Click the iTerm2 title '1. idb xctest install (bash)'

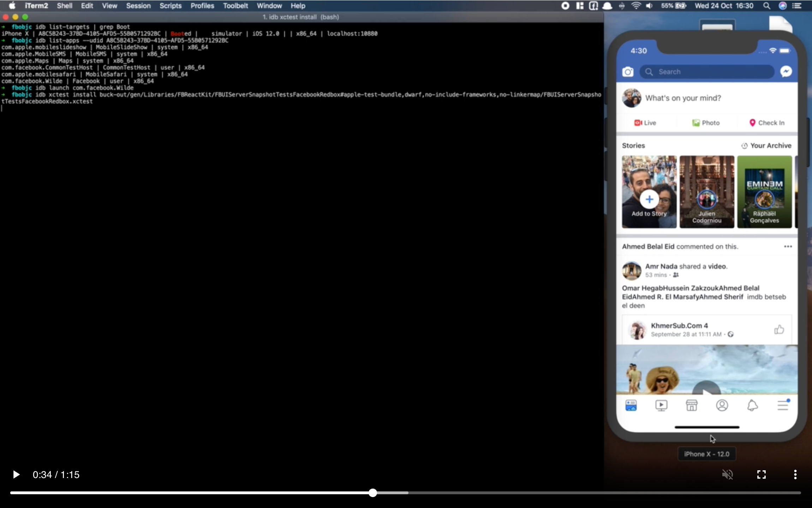point(300,17)
